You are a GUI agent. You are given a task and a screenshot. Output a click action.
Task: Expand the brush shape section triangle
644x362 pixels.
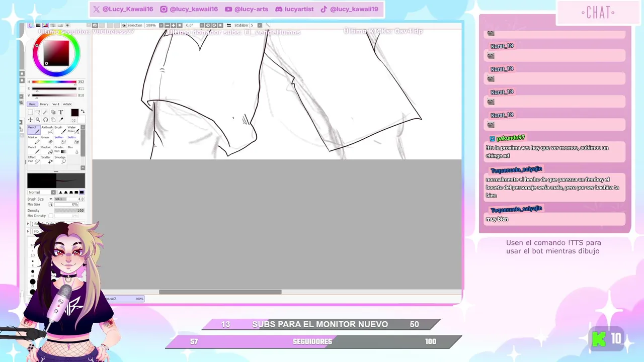pos(28,224)
